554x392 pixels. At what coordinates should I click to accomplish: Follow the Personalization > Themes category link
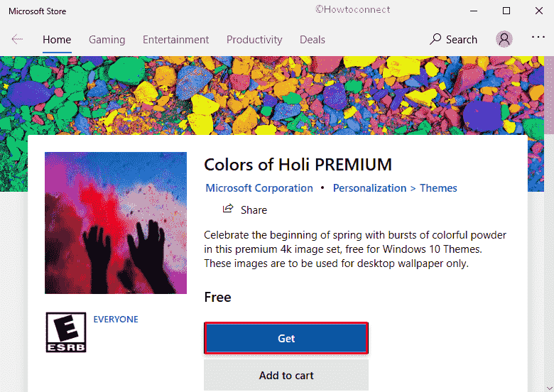click(395, 188)
